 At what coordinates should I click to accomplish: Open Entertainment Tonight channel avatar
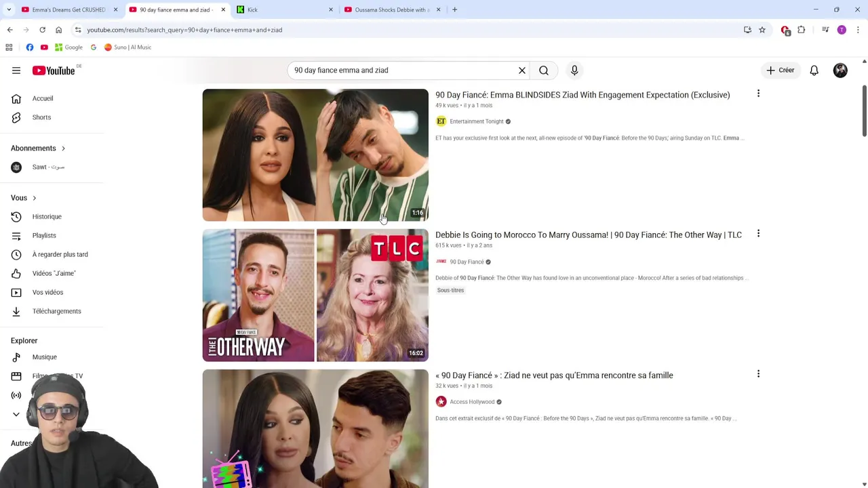click(441, 121)
